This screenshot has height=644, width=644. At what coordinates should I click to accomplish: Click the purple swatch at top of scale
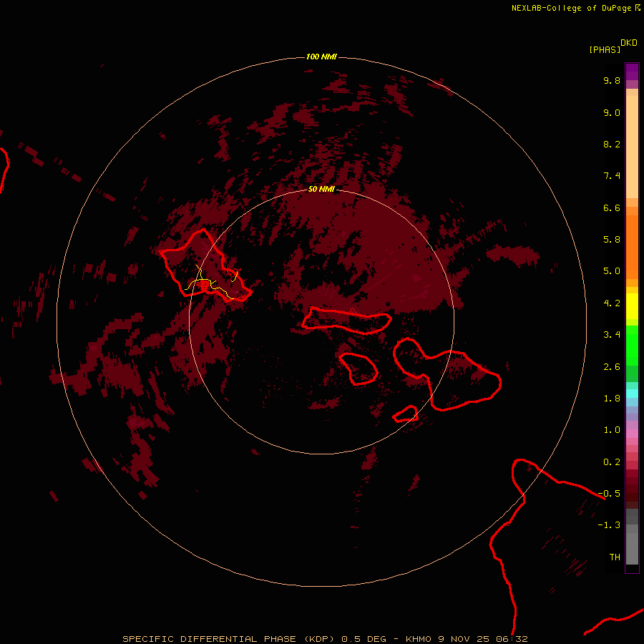(x=632, y=72)
